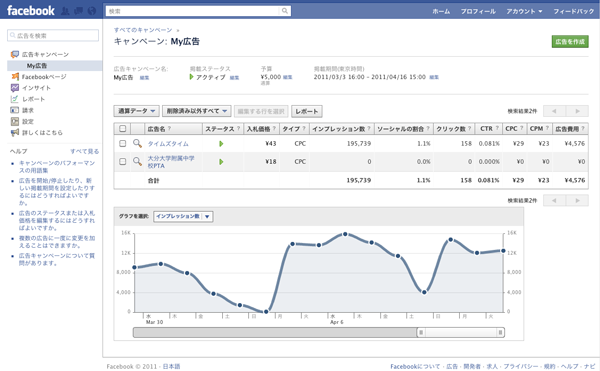Click プロフィール in top navigation
600x371 pixels.
[x=478, y=11]
